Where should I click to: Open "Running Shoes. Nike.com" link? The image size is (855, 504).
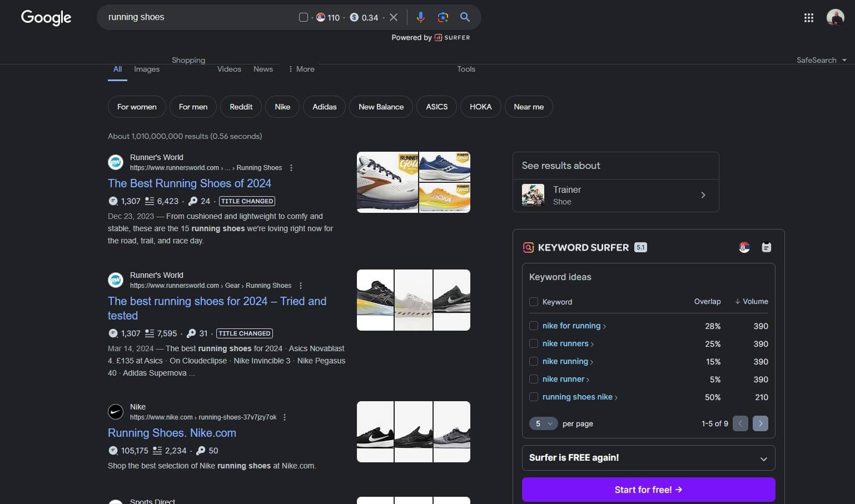pos(172,433)
